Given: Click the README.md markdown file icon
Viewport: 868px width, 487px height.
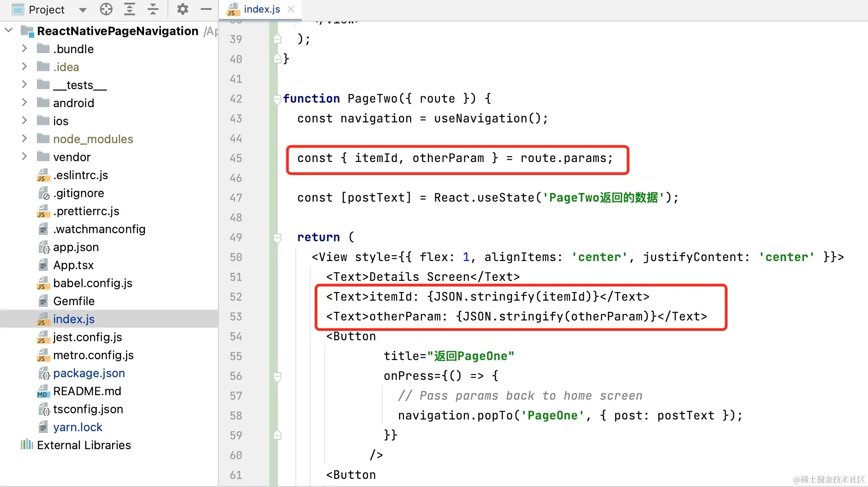Looking at the screenshot, I should 43,391.
